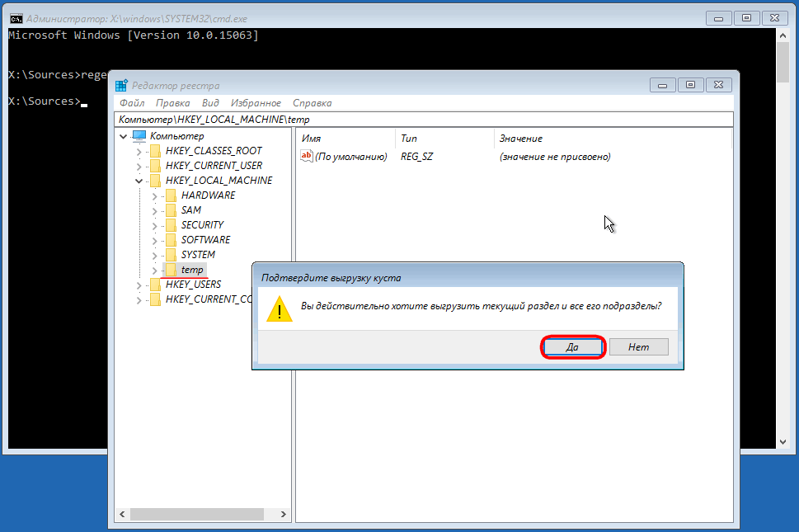Select the (По умолчанию) value name

click(x=351, y=157)
